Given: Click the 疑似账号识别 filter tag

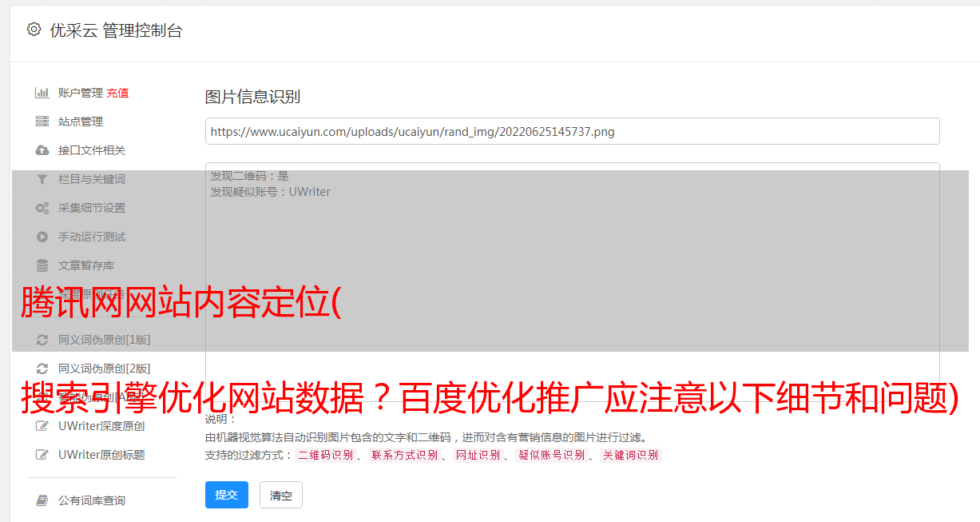Looking at the screenshot, I should (551, 455).
